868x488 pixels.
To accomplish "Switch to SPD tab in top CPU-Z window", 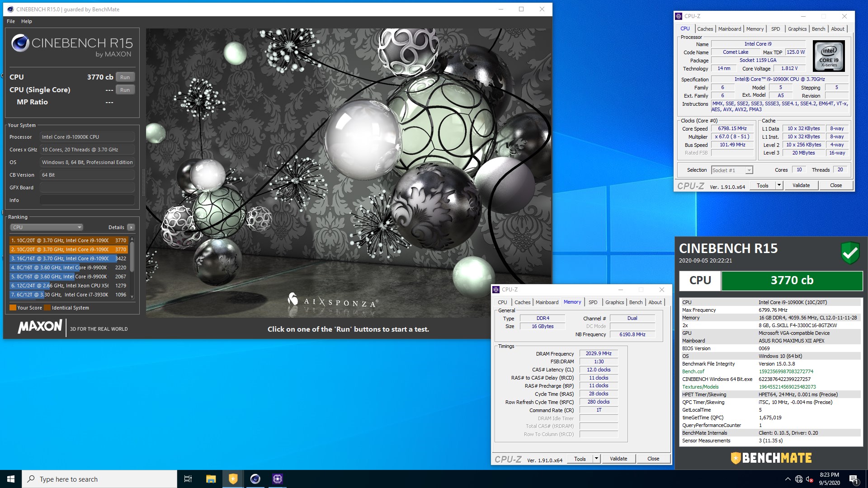I will click(x=775, y=29).
